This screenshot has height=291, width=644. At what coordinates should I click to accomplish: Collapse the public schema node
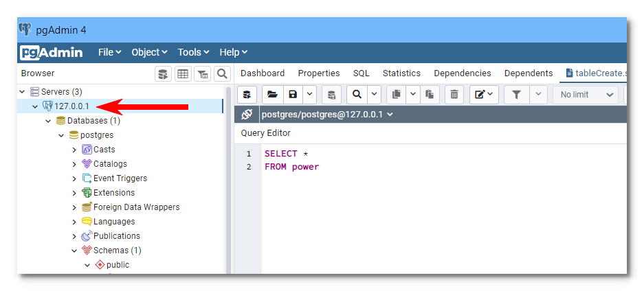[x=87, y=265]
